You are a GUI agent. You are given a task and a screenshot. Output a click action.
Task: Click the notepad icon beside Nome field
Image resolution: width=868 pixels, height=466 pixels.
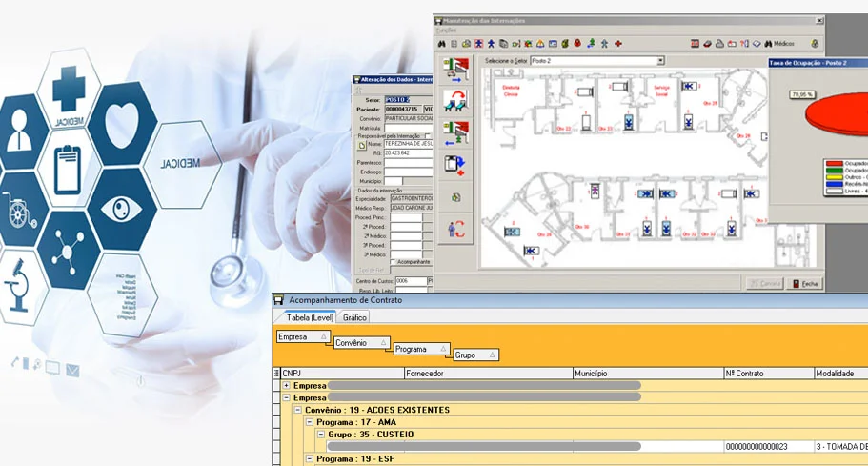tap(361, 145)
